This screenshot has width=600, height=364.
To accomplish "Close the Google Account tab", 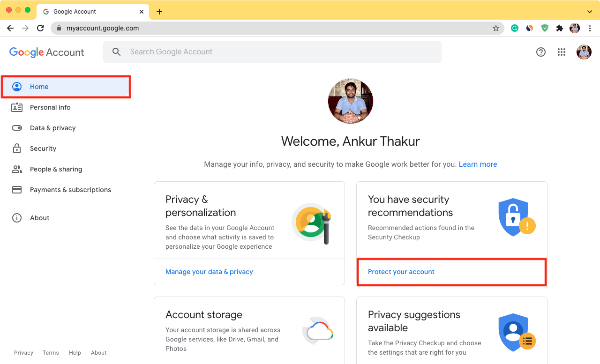I will pyautogui.click(x=142, y=12).
